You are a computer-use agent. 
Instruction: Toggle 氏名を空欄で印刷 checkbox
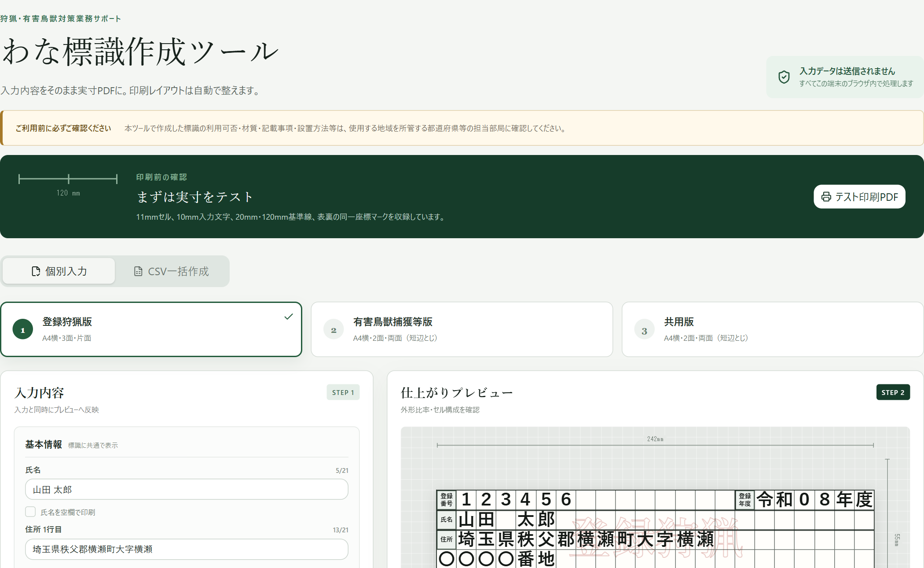(30, 512)
